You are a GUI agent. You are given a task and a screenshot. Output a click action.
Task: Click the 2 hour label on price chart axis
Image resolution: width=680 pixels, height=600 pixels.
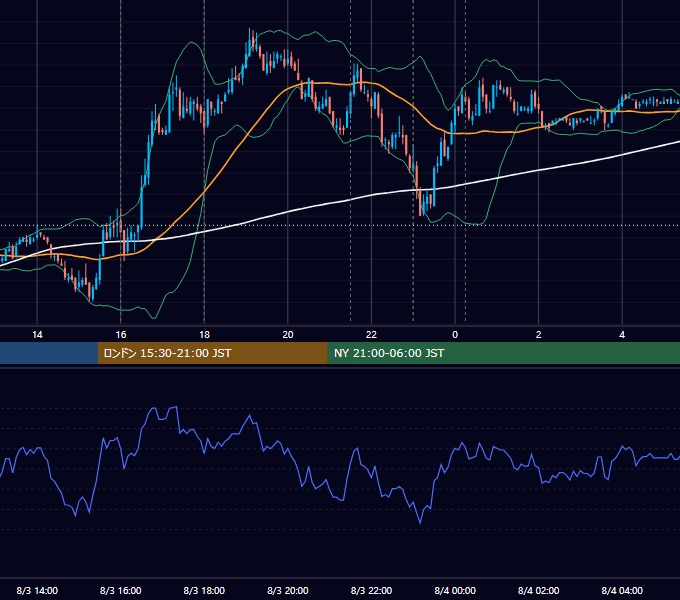pos(538,335)
